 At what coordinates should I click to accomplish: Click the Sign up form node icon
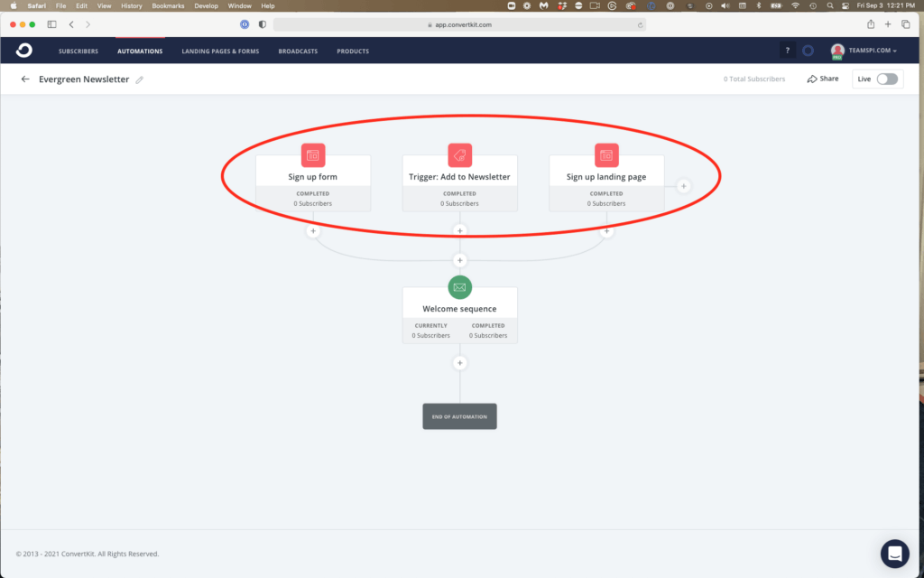[313, 155]
